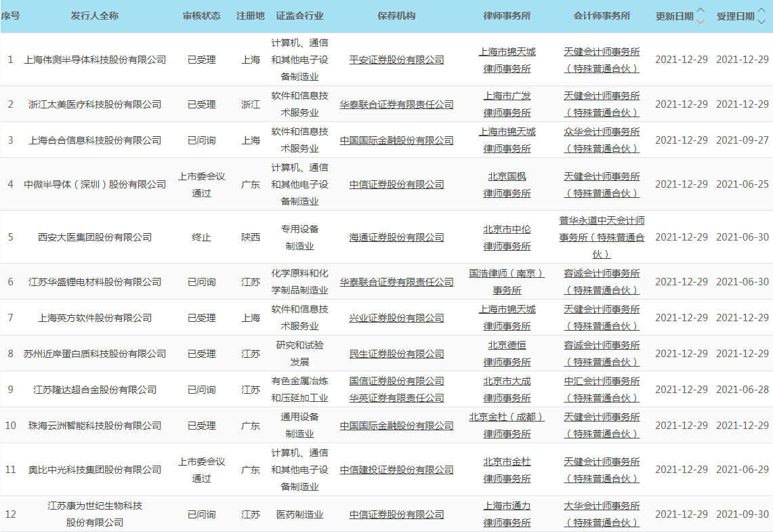The height and width of the screenshot is (532, 773).
Task: Sort 受理日期 ascending with up arrow
Action: click(x=761, y=11)
